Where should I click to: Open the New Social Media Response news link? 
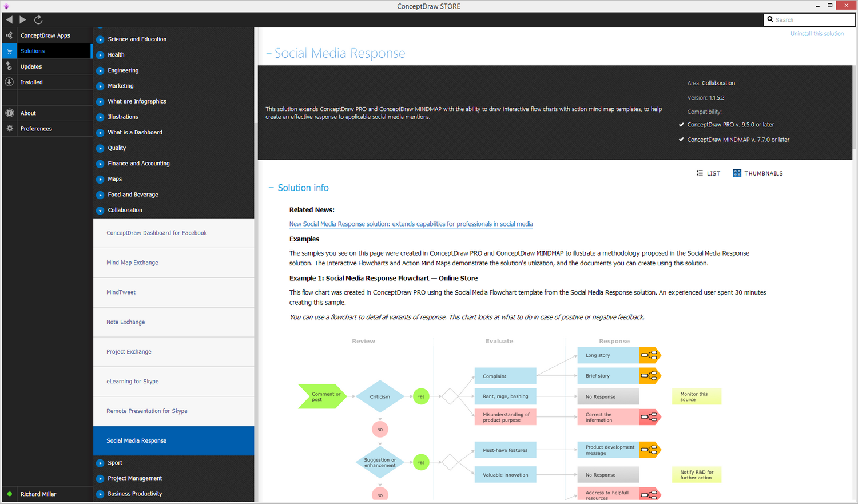click(x=411, y=224)
